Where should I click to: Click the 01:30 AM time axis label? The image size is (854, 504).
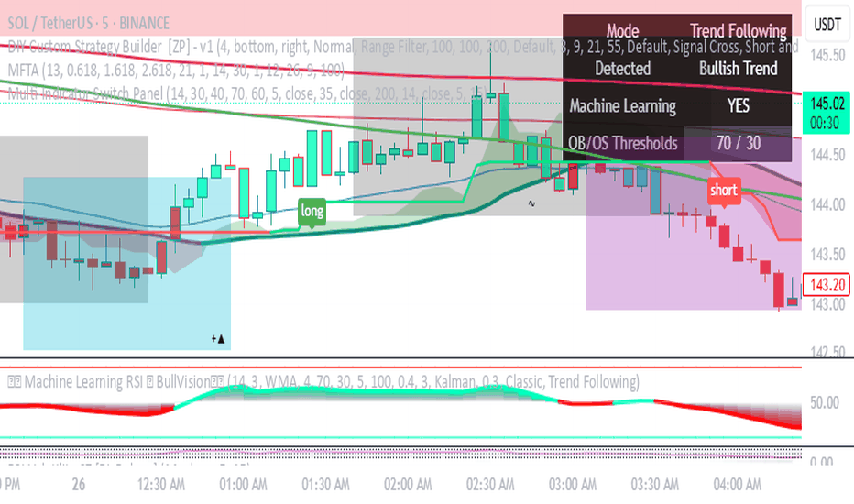[325, 485]
